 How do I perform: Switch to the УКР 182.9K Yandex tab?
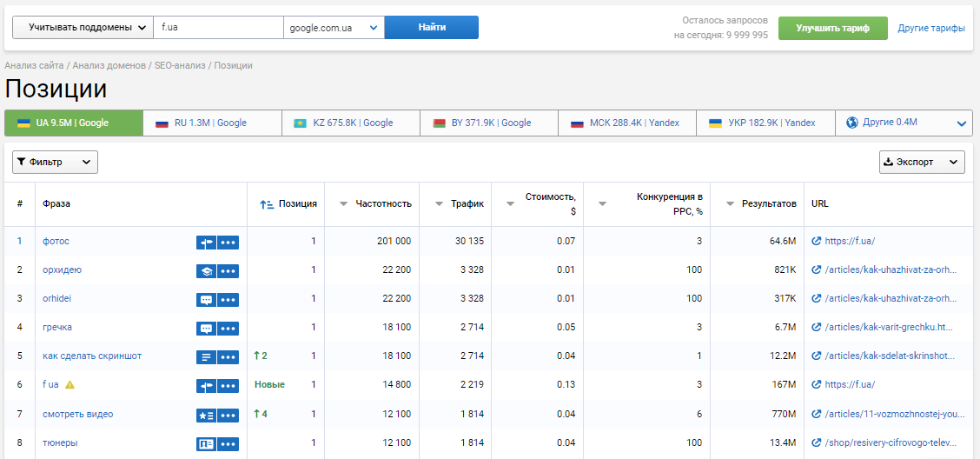tap(765, 123)
